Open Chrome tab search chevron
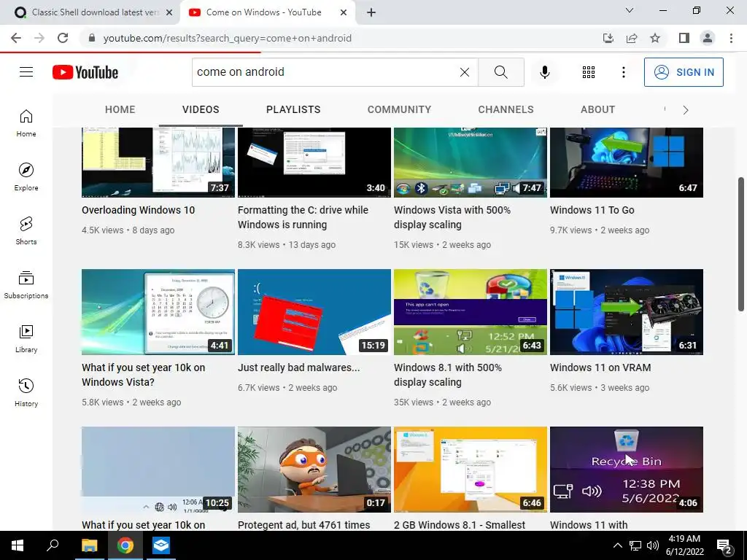Viewport: 747px width, 560px height. [x=630, y=10]
